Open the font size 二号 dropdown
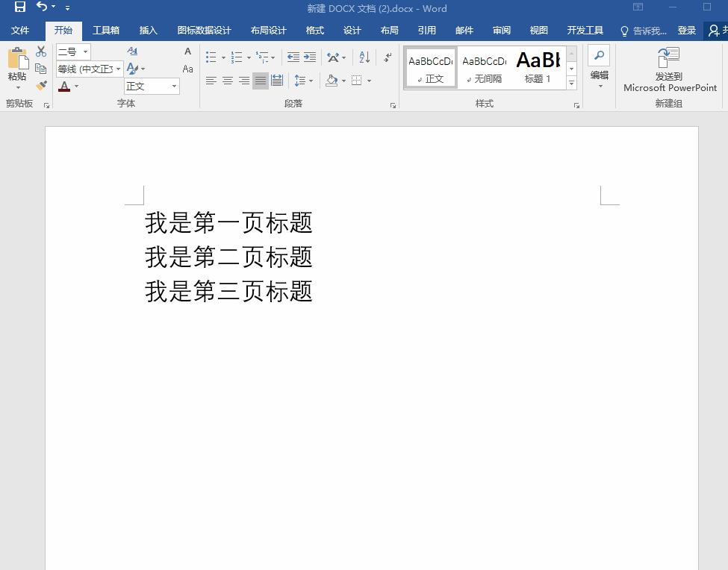Viewport: 728px width, 570px height. 84,51
